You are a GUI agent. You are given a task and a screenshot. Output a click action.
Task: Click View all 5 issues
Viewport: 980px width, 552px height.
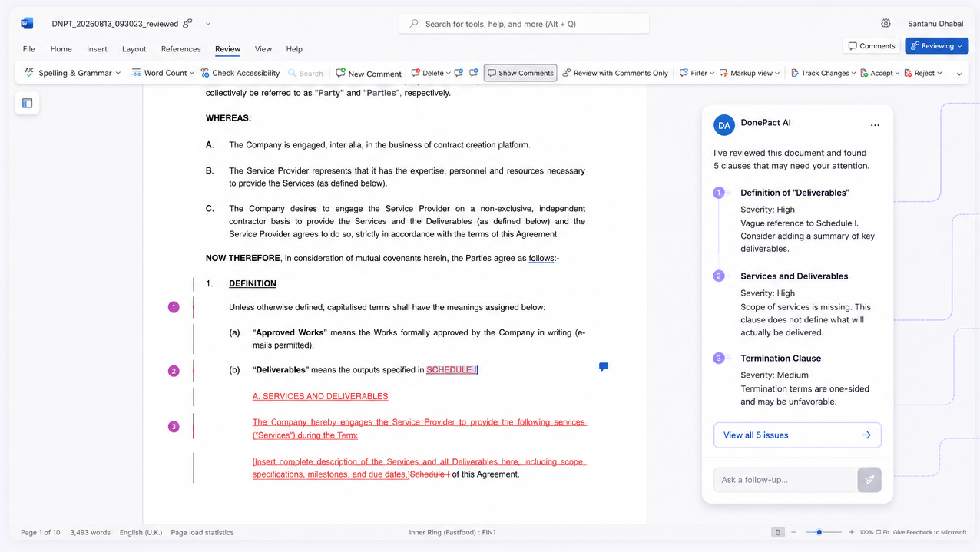pyautogui.click(x=797, y=435)
